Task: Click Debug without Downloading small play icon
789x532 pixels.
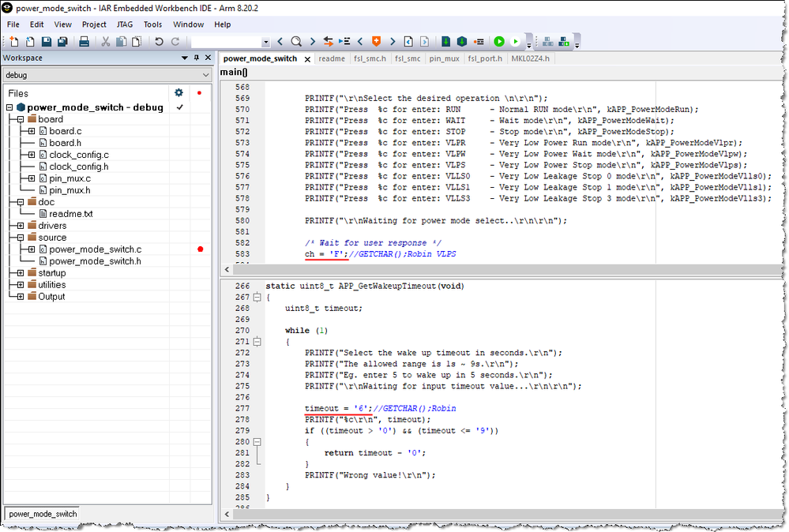Action: [x=515, y=42]
